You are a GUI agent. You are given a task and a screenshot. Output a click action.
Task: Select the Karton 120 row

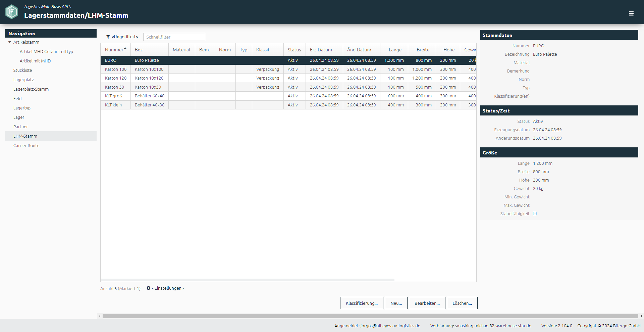pos(288,78)
